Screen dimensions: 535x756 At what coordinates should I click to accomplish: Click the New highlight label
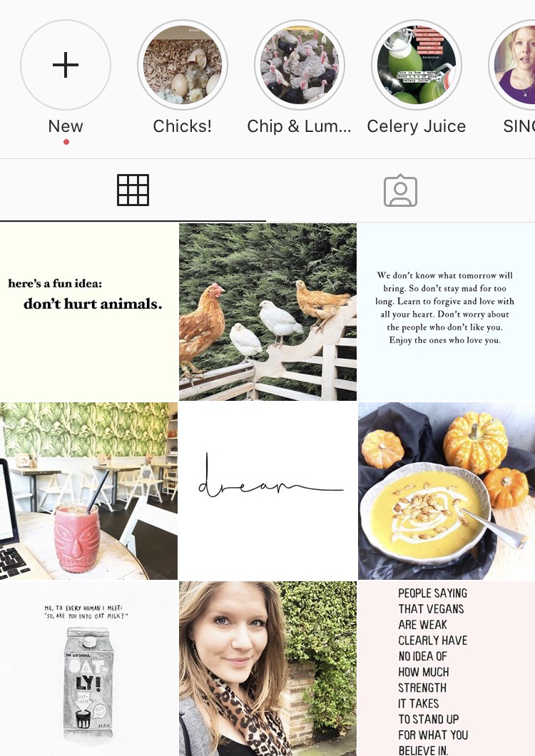point(66,126)
